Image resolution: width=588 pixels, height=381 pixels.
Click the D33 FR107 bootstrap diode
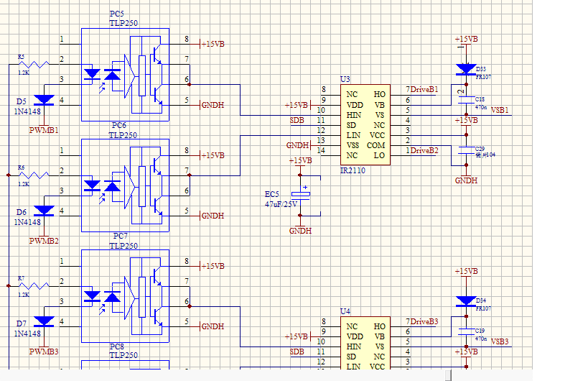point(465,70)
